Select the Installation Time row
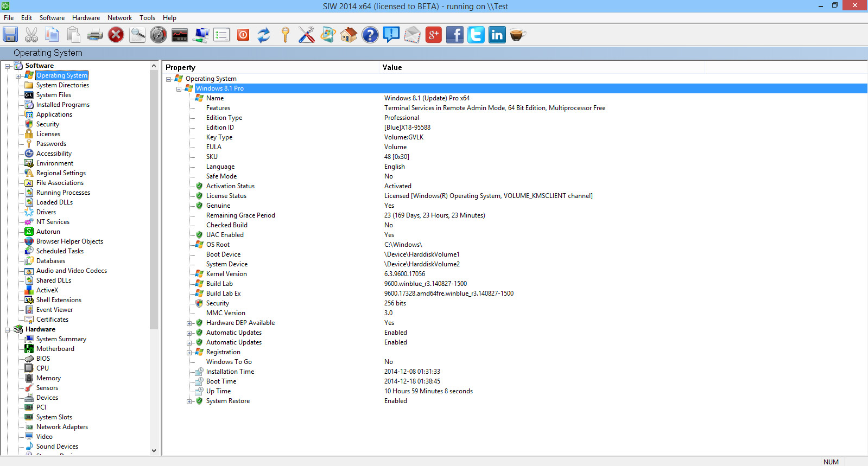This screenshot has width=868, height=466. click(x=230, y=372)
